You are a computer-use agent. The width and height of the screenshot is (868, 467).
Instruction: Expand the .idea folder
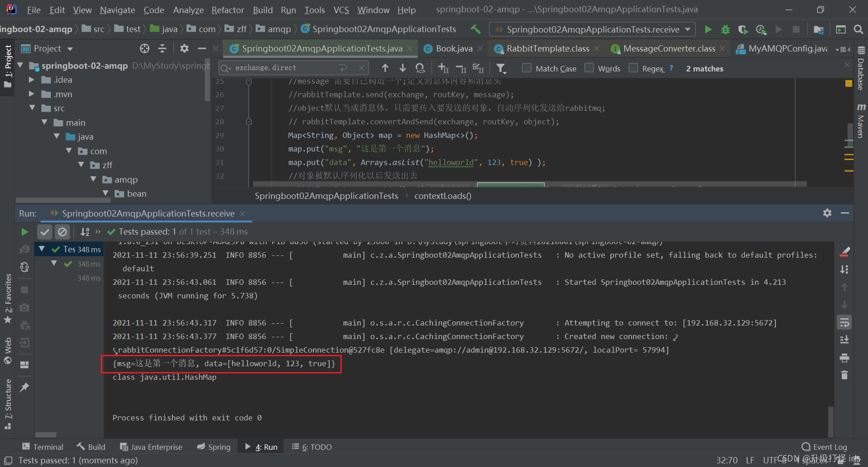(x=32, y=80)
